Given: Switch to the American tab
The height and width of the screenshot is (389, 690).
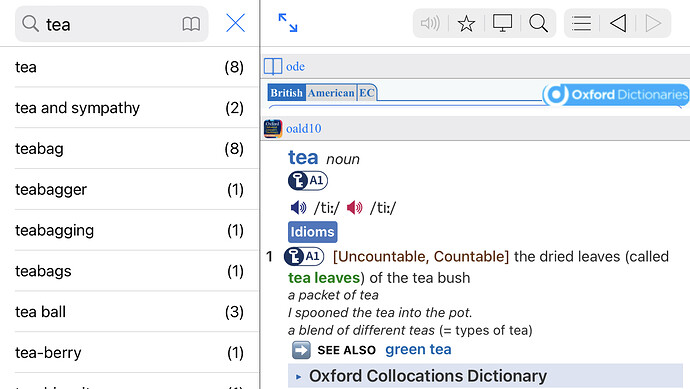Looking at the screenshot, I should click(x=331, y=93).
